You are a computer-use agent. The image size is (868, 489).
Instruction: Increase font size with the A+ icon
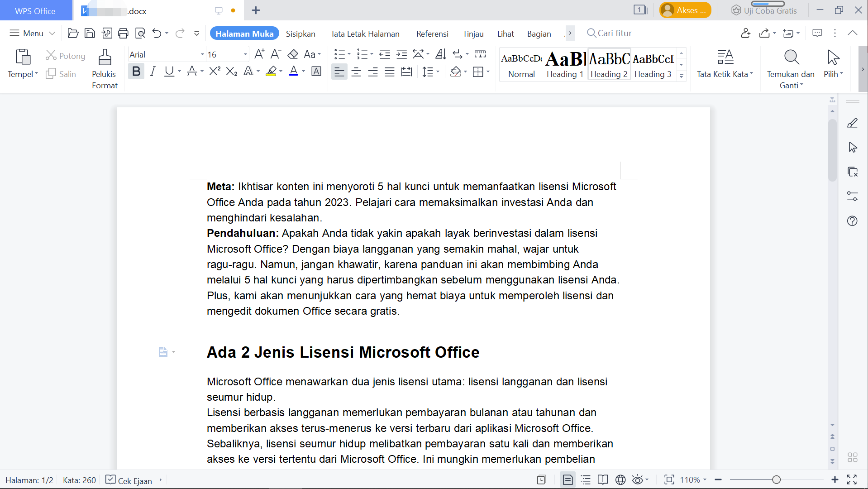pos(259,54)
